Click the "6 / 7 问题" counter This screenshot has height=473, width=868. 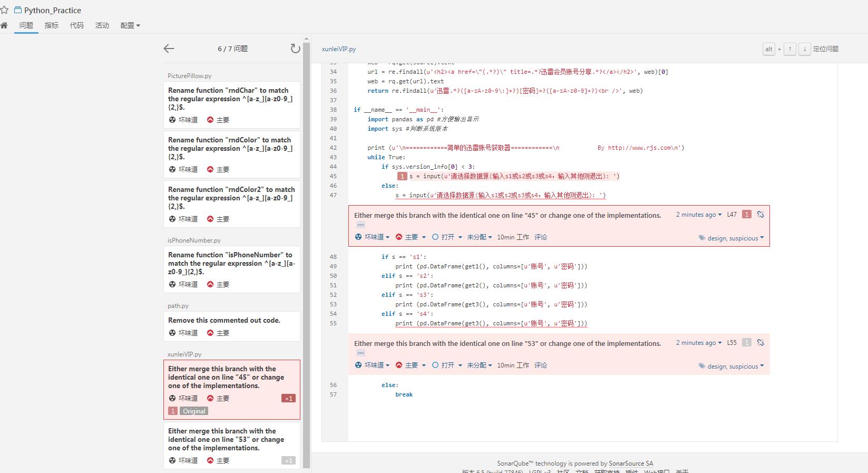(232, 49)
